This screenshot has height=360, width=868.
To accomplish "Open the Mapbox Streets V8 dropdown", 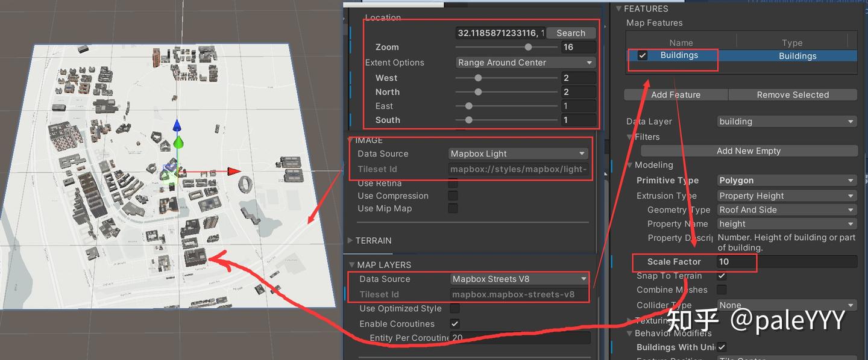I will tap(517, 279).
